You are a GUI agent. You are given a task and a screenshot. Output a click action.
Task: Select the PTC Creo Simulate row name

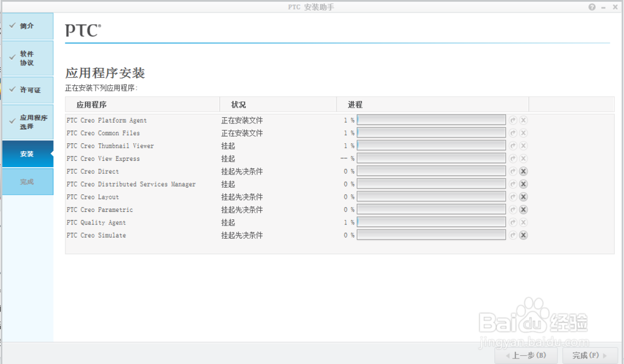coord(96,235)
